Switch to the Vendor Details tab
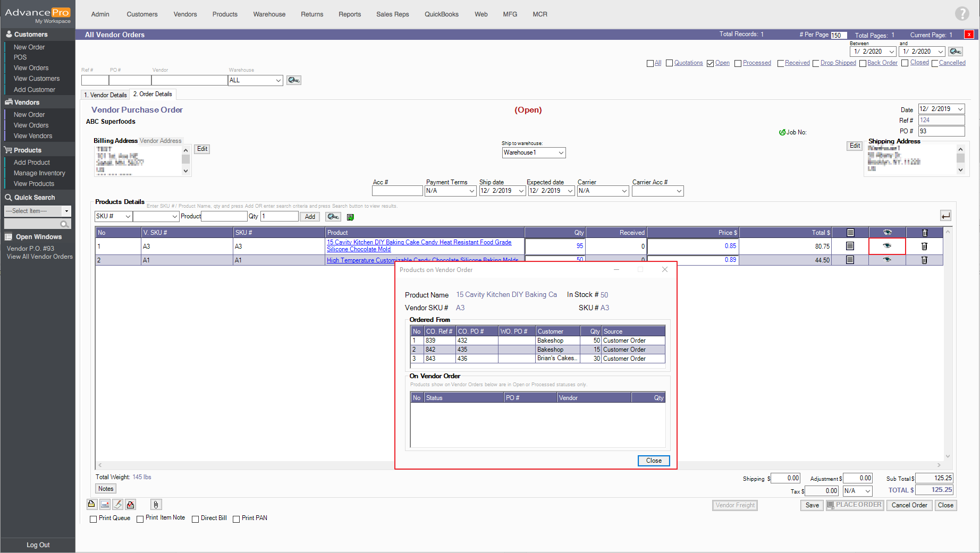The height and width of the screenshot is (553, 980). tap(105, 95)
